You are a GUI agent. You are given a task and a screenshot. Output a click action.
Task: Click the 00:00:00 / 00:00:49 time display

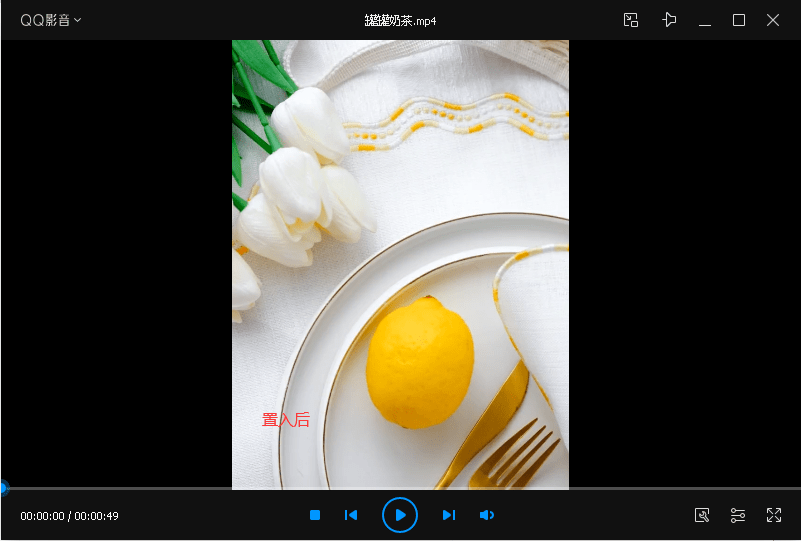pyautogui.click(x=69, y=516)
